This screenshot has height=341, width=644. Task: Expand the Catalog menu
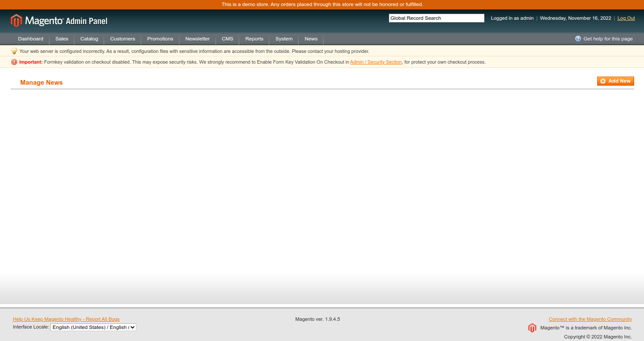pyautogui.click(x=89, y=39)
